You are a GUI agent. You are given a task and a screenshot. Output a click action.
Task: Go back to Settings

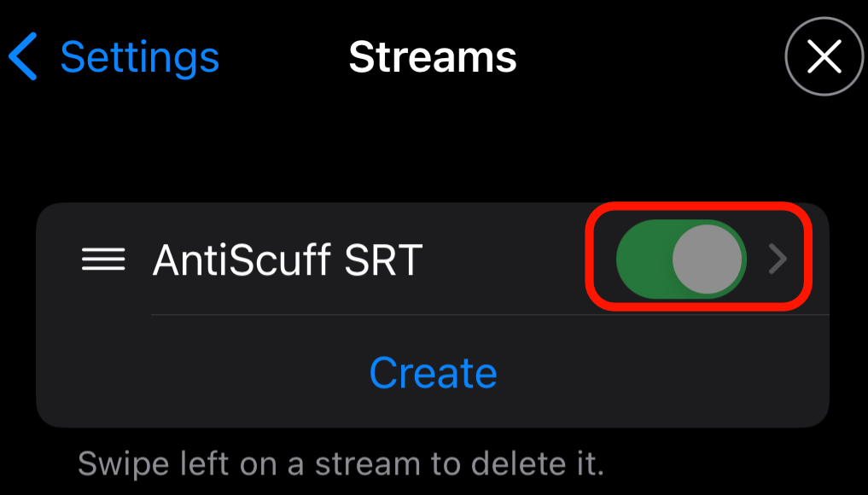pos(114,58)
